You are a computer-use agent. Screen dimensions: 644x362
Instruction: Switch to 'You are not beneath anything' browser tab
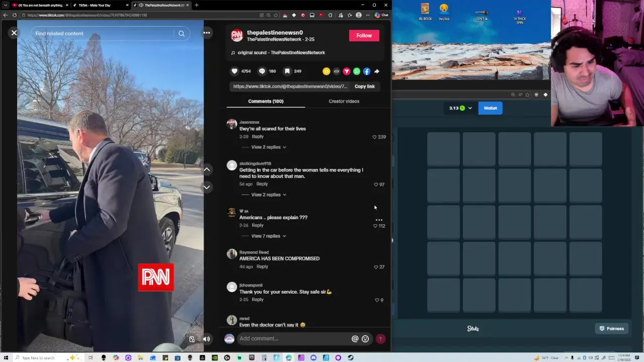(x=39, y=5)
